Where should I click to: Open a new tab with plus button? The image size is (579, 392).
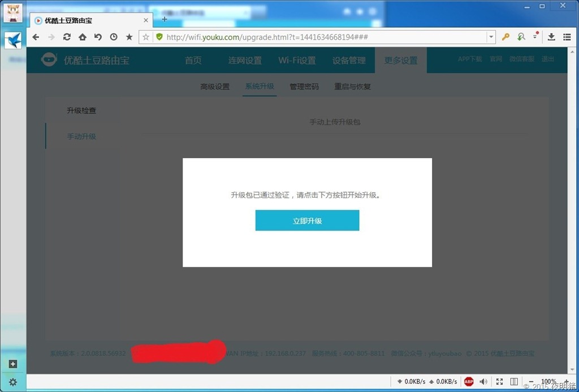pos(165,19)
